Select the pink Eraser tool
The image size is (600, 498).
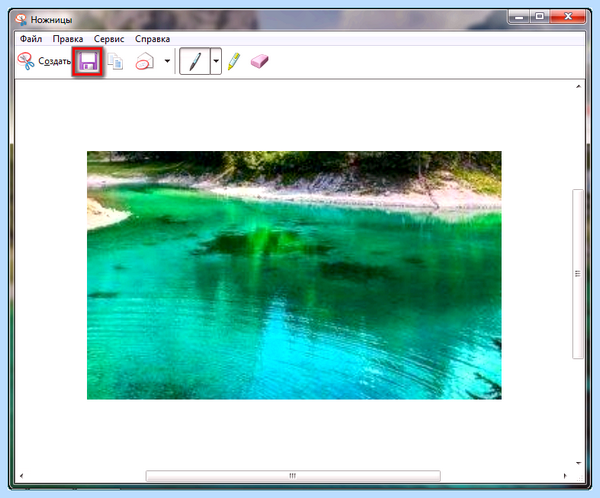pyautogui.click(x=259, y=61)
